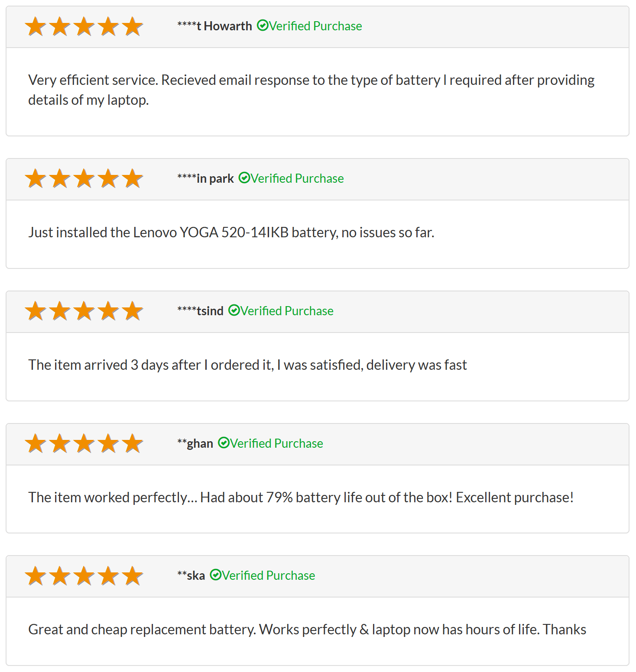Screen dimensions: 636x672
Task: Click the verified checkmark icon beside ghan
Action: coord(224,443)
